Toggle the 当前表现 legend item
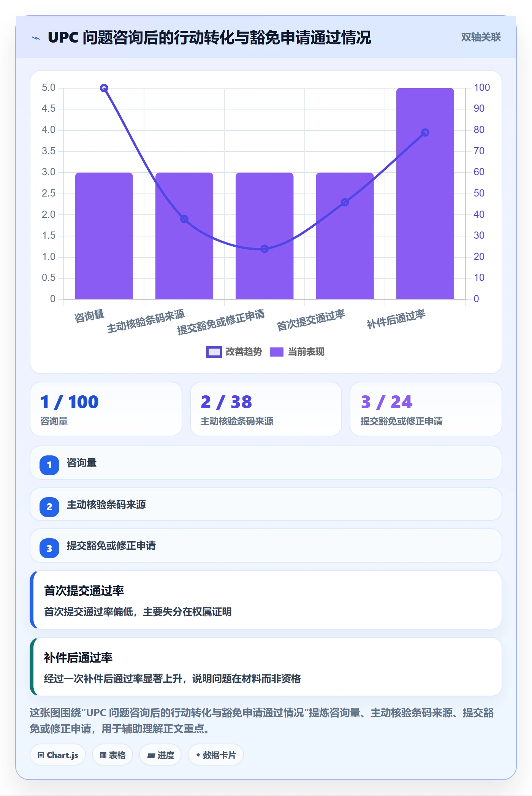Image resolution: width=532 pixels, height=796 pixels. pyautogui.click(x=297, y=352)
